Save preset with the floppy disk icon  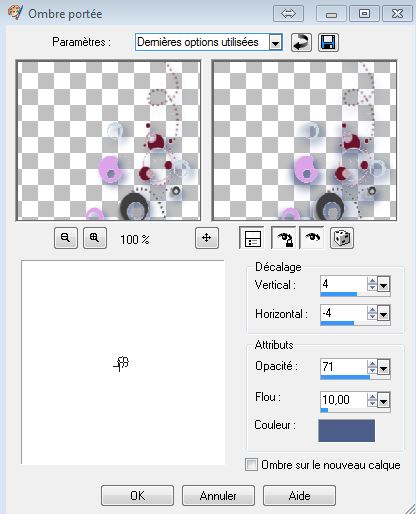[x=328, y=42]
